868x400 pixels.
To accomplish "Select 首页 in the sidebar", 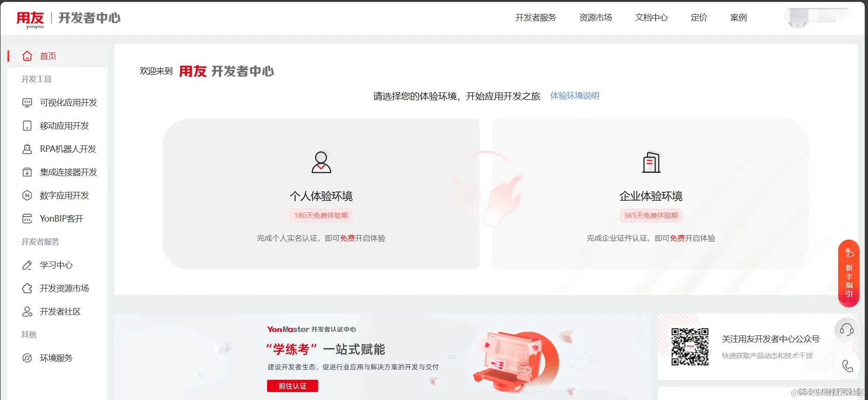I will coord(58,56).
